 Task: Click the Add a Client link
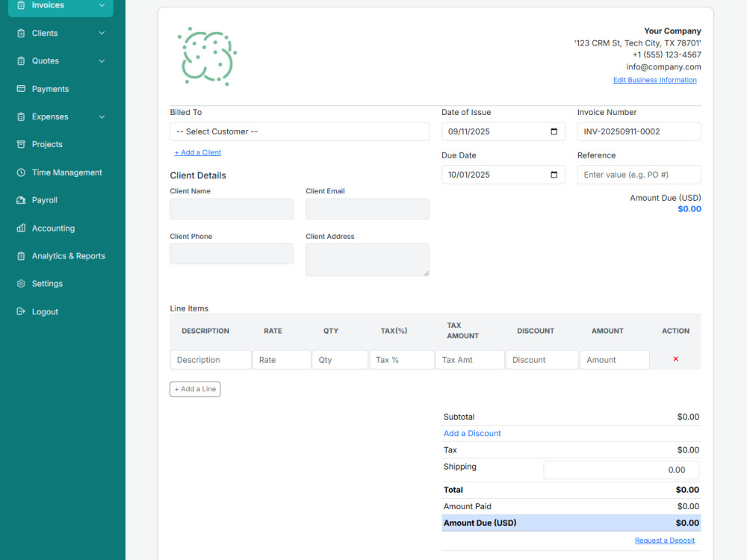click(198, 152)
